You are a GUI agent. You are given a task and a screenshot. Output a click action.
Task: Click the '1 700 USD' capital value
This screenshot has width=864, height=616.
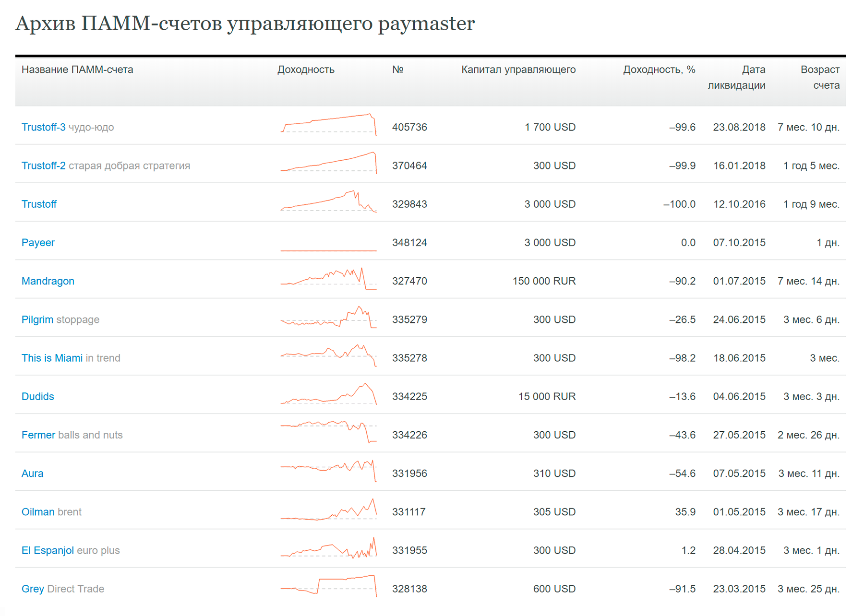click(550, 127)
